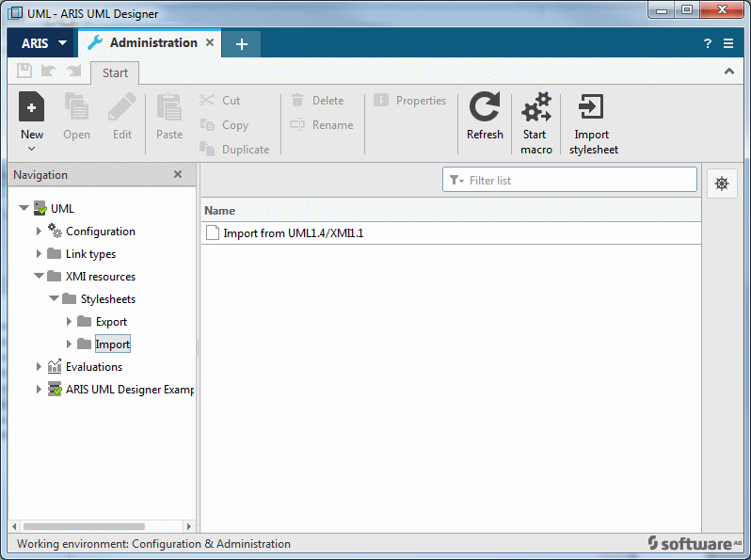751x560 pixels.
Task: Refresh the list with the Refresh icon
Action: point(485,106)
